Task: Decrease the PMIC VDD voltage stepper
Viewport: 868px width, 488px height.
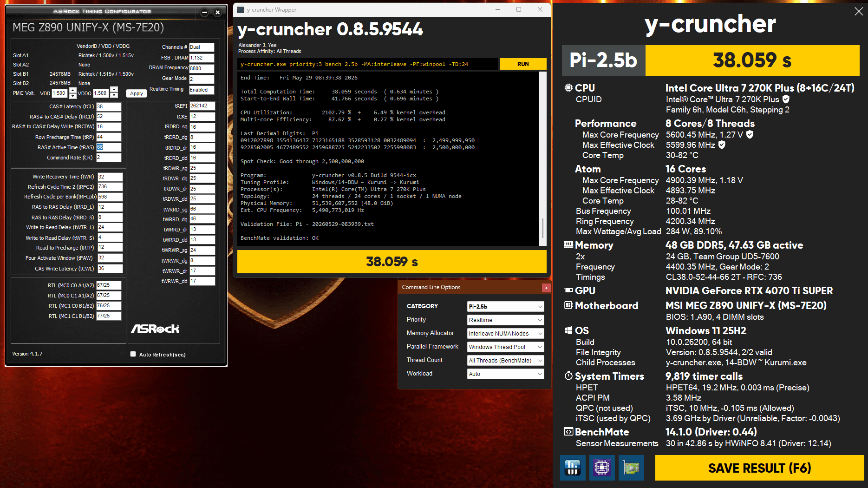Action: pos(73,96)
